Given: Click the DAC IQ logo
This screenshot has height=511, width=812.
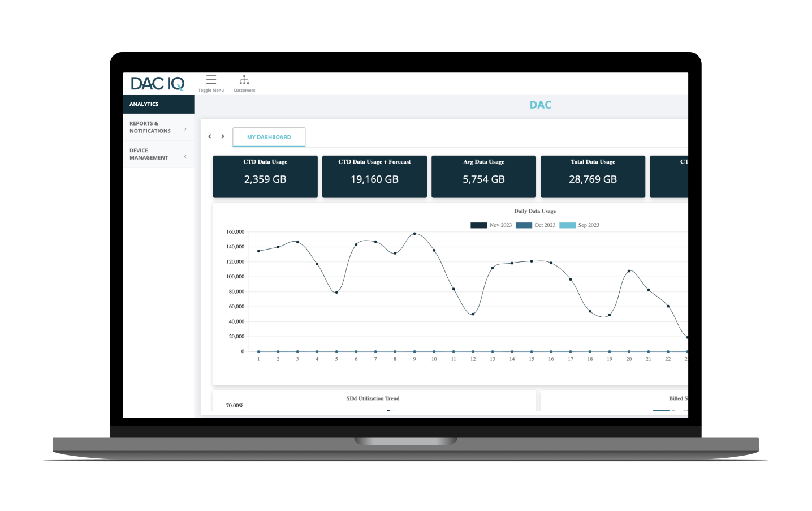Looking at the screenshot, I should coord(158,84).
